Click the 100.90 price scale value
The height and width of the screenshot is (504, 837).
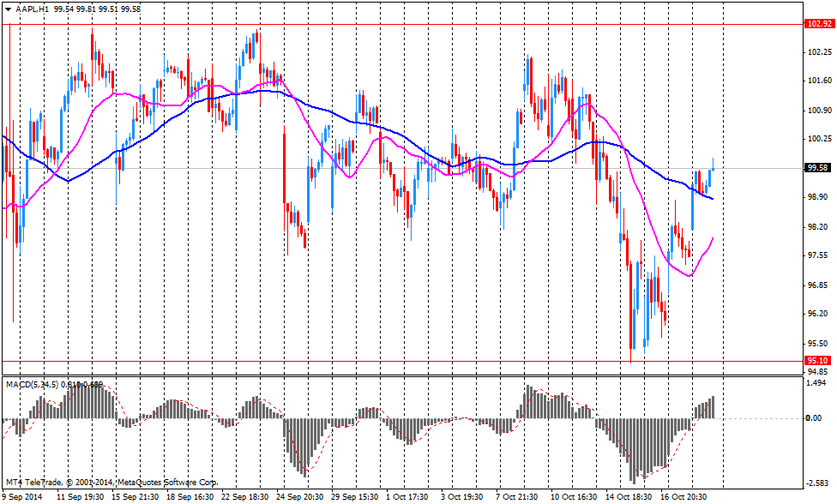tap(819, 110)
